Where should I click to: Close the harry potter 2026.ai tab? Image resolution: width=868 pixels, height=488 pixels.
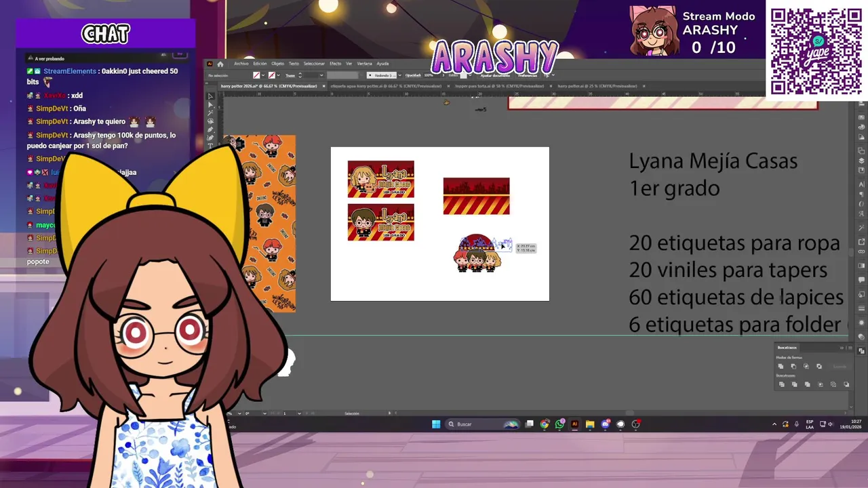[323, 86]
